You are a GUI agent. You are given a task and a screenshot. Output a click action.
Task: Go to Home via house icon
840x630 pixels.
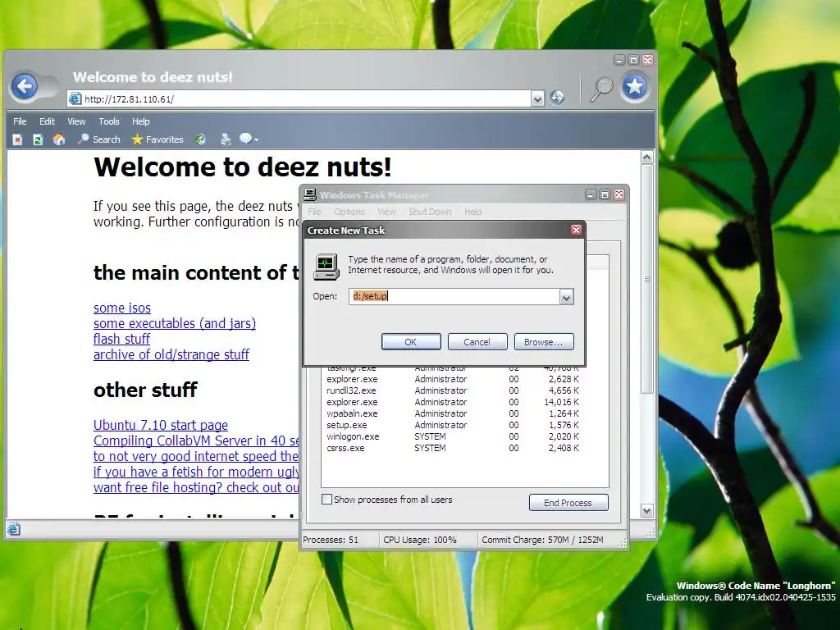(x=59, y=139)
